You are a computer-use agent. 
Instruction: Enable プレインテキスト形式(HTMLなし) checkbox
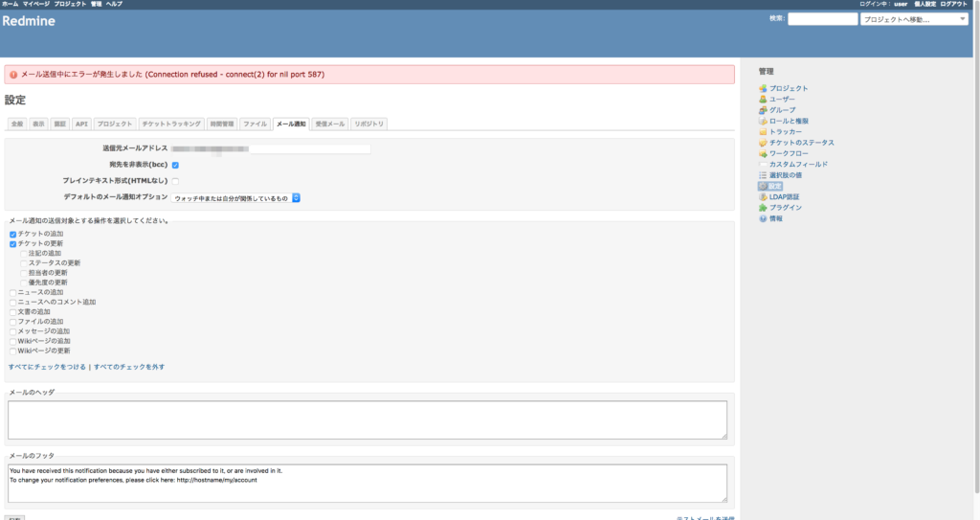click(175, 181)
